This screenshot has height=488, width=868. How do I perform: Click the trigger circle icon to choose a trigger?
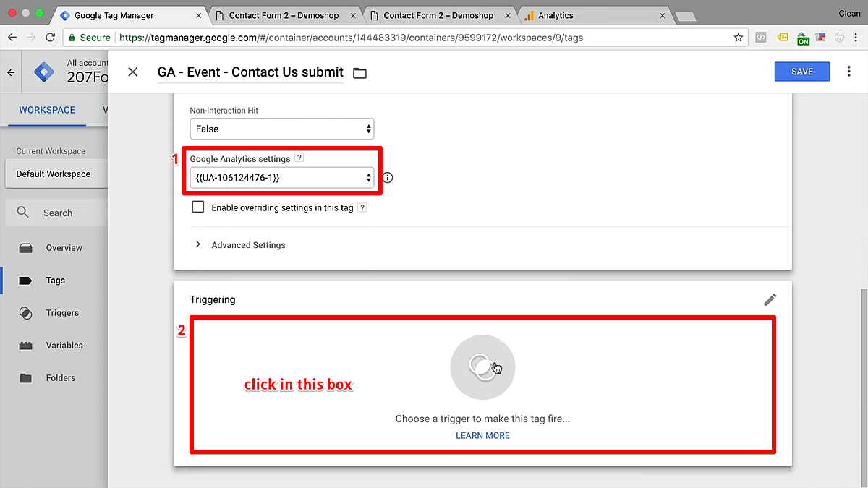tap(482, 367)
